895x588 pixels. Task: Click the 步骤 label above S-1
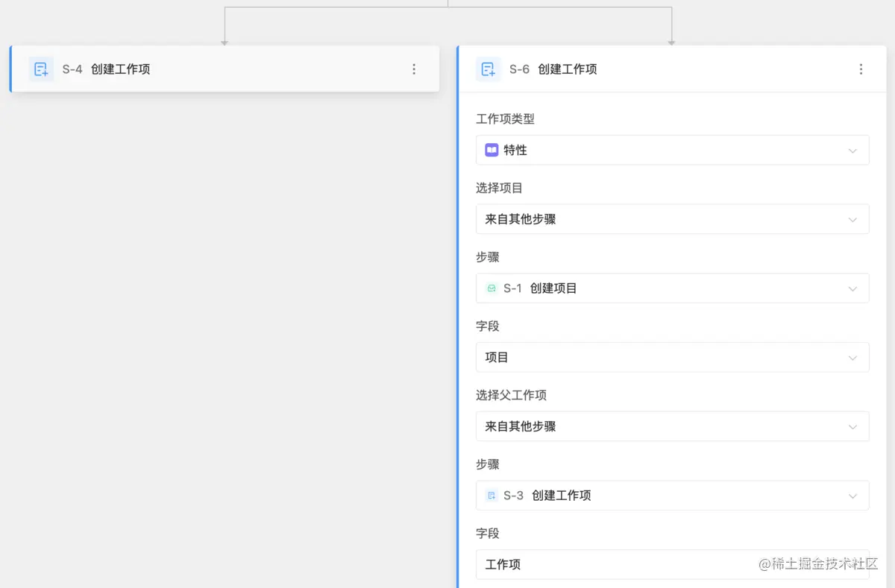(488, 257)
